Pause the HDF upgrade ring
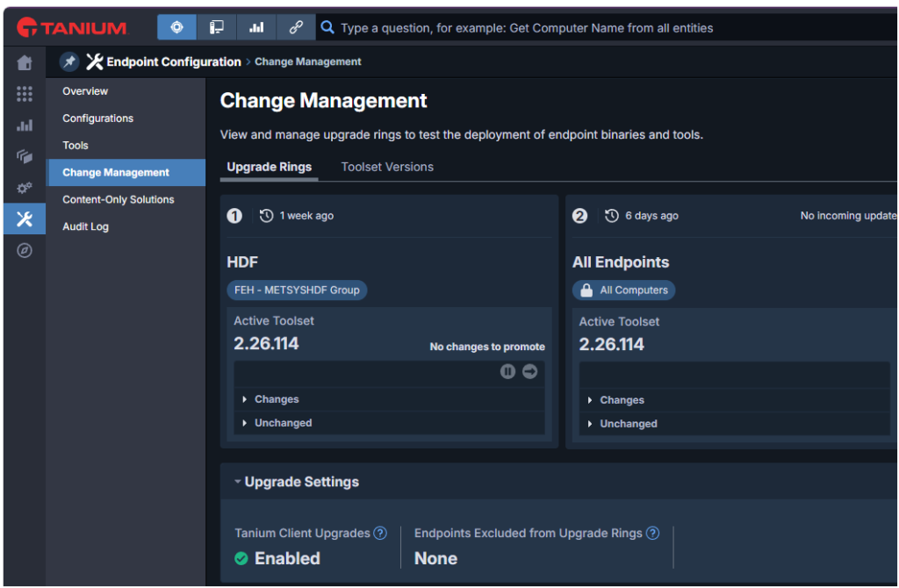Image resolution: width=899 pixels, height=588 pixels. 507,371
